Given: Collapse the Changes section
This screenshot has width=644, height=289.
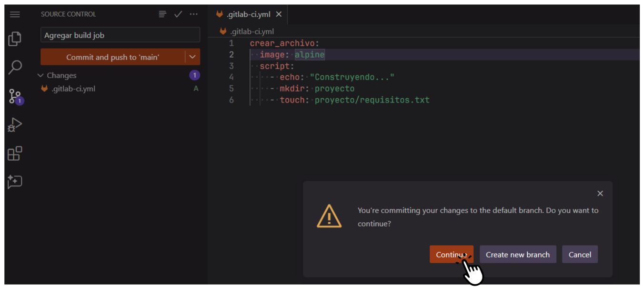Looking at the screenshot, I should 41,75.
